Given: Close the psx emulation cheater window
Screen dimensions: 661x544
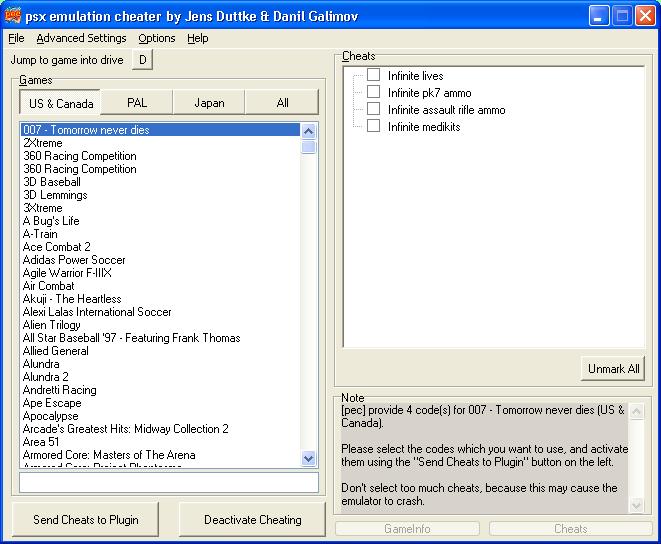Looking at the screenshot, I should click(x=645, y=16).
